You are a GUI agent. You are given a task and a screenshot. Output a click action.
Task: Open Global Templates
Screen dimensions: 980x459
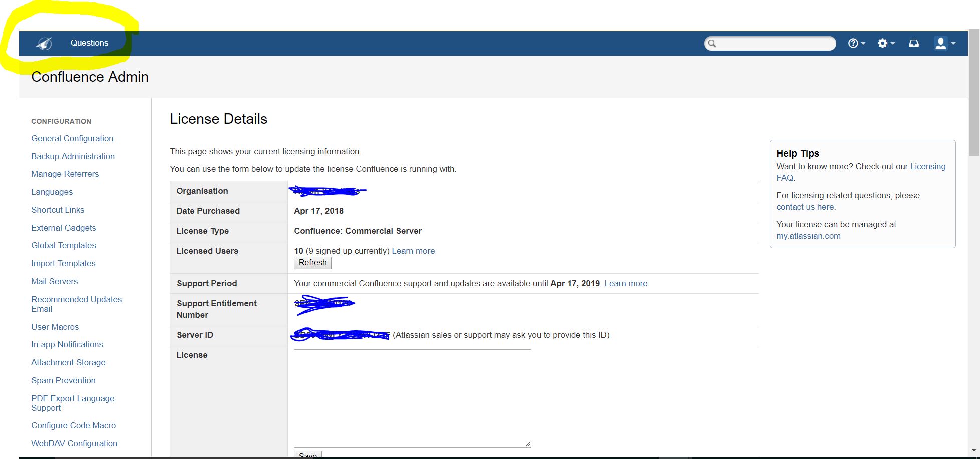63,245
